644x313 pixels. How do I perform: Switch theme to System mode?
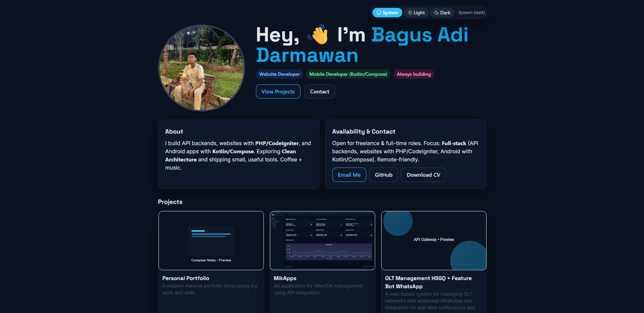coord(387,13)
